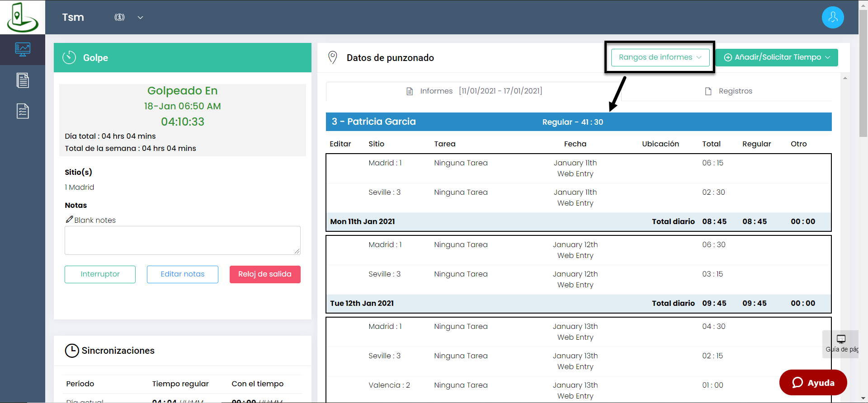Click the currency icon beside Tsm
868x403 pixels.
pos(119,17)
